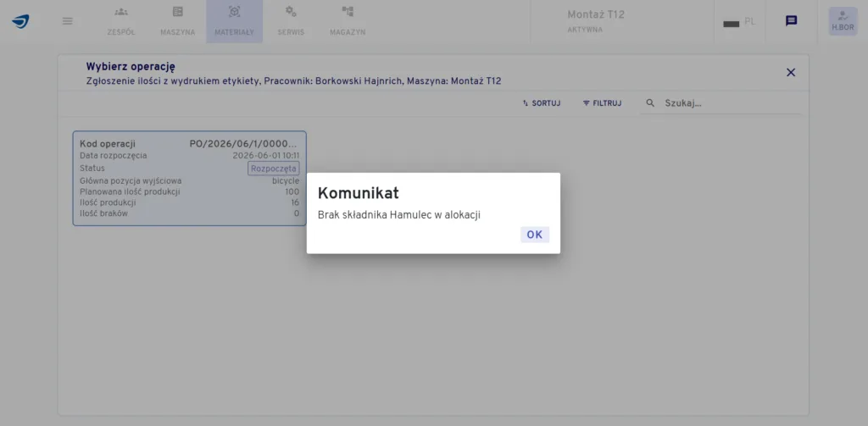This screenshot has height=426, width=868.
Task: Click the Ilość braków label
Action: point(103,213)
